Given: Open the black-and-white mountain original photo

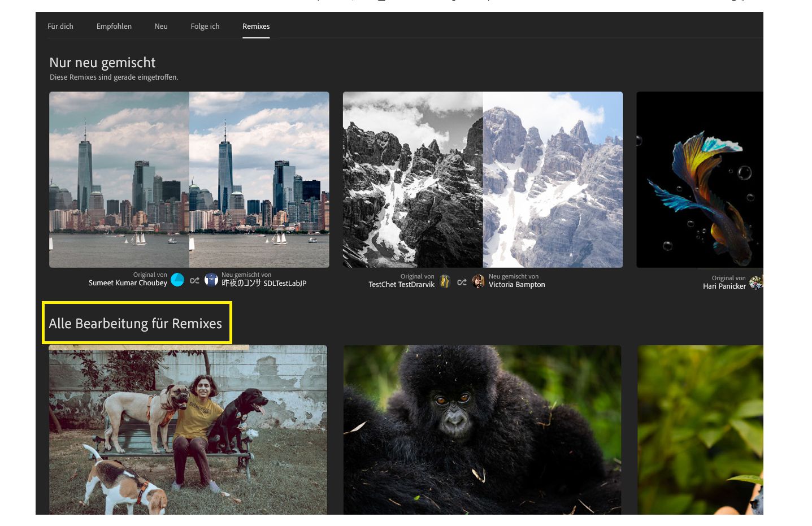Looking at the screenshot, I should pyautogui.click(x=413, y=180).
